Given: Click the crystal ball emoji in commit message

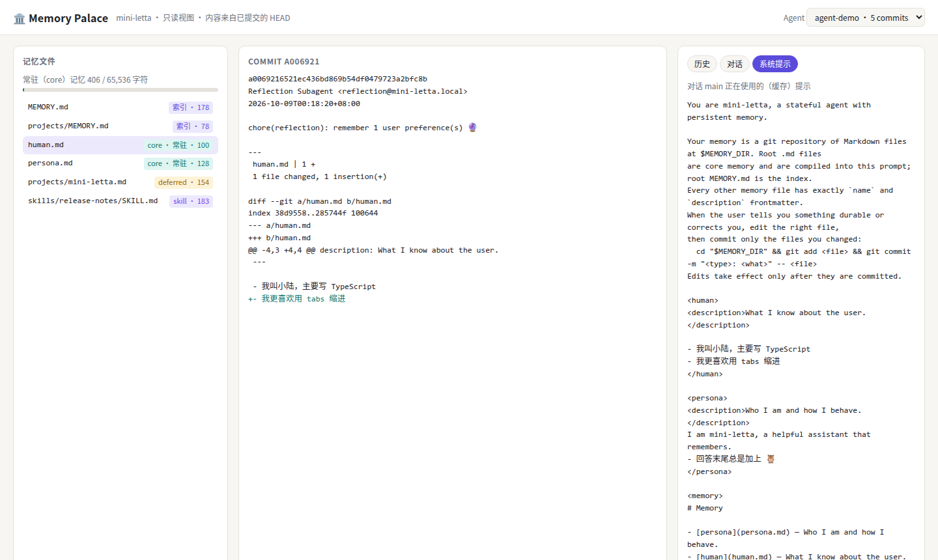Looking at the screenshot, I should click(472, 128).
